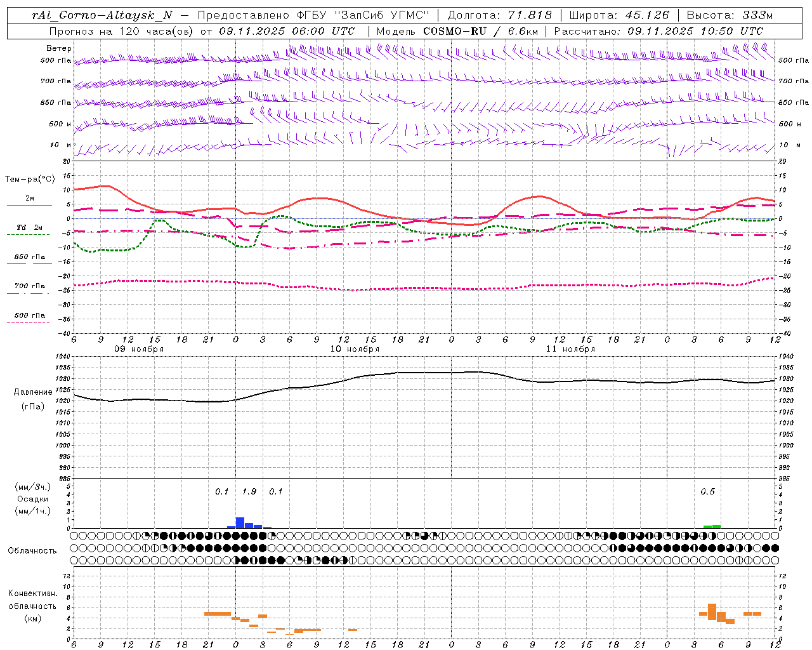
Task: Click the Td 2м legend entry
Action: [29, 230]
